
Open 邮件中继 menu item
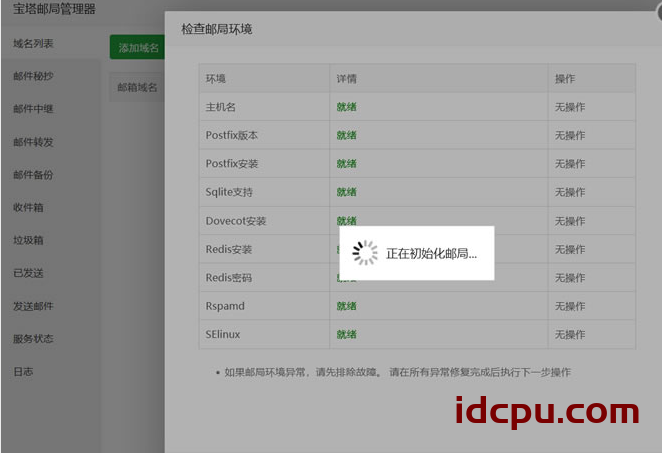[x=33, y=109]
